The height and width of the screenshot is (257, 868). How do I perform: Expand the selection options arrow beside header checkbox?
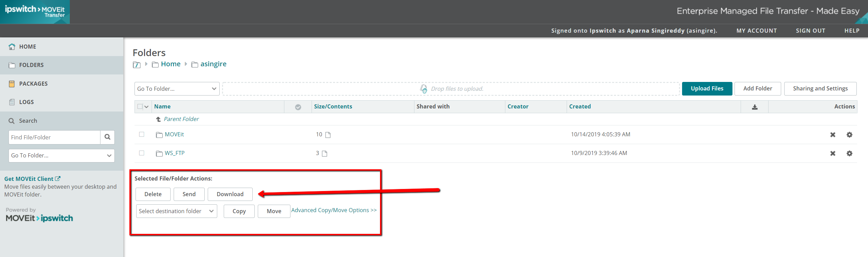(x=146, y=107)
